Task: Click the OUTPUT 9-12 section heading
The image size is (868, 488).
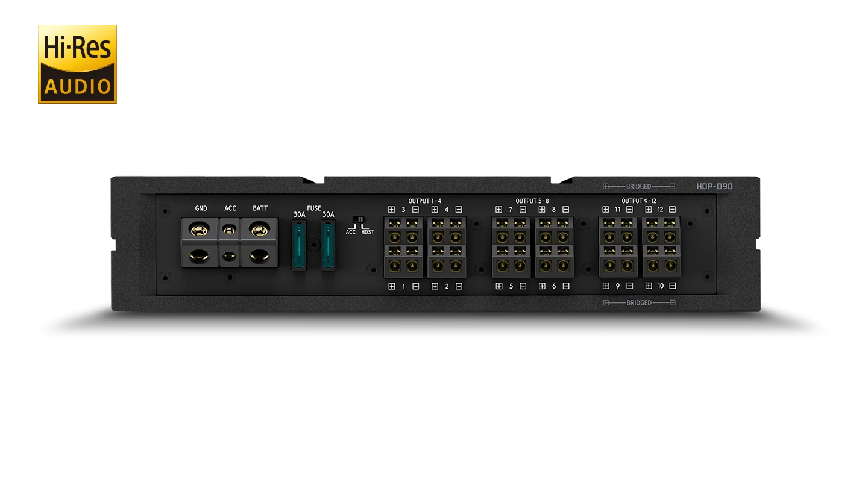Action: click(638, 201)
